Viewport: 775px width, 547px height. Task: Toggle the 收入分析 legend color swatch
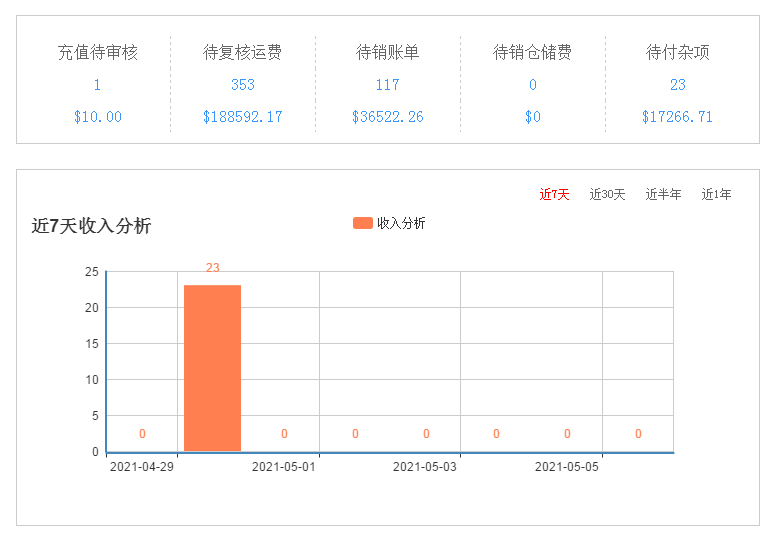tap(363, 223)
